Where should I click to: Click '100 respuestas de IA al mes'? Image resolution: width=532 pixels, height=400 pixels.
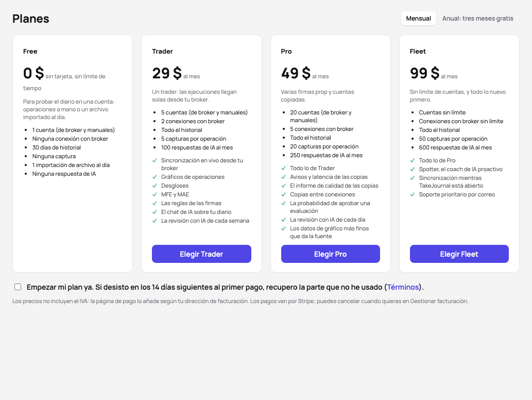point(197,148)
